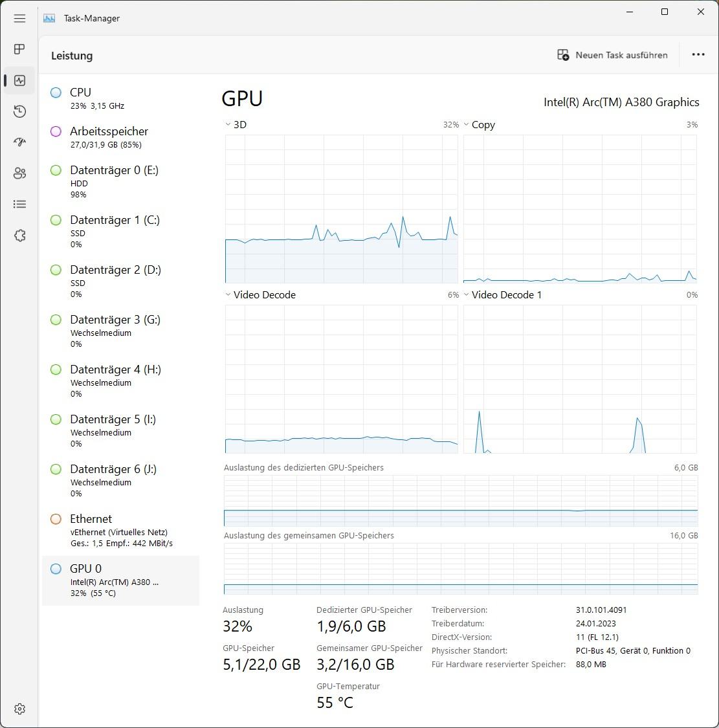Click the dedicated GPU memory usage graph
Image resolution: width=719 pixels, height=728 pixels.
tap(461, 501)
